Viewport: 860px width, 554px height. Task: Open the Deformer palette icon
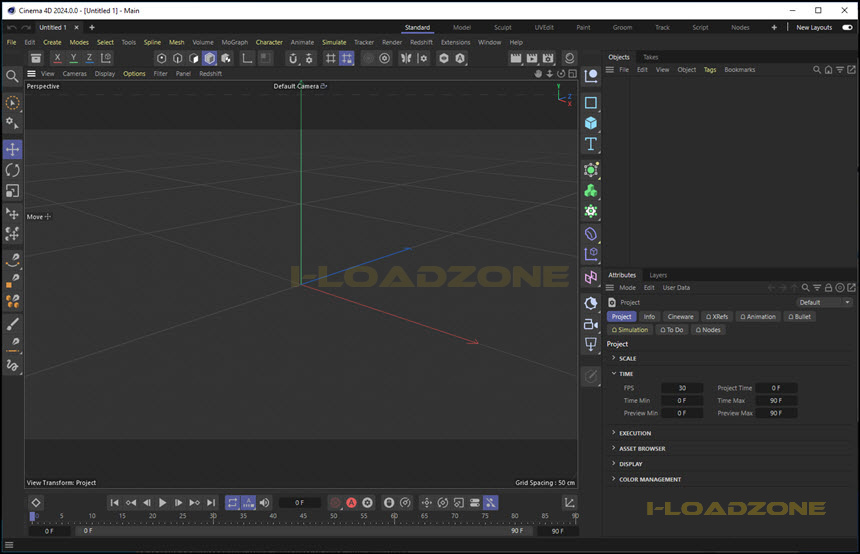point(591,234)
